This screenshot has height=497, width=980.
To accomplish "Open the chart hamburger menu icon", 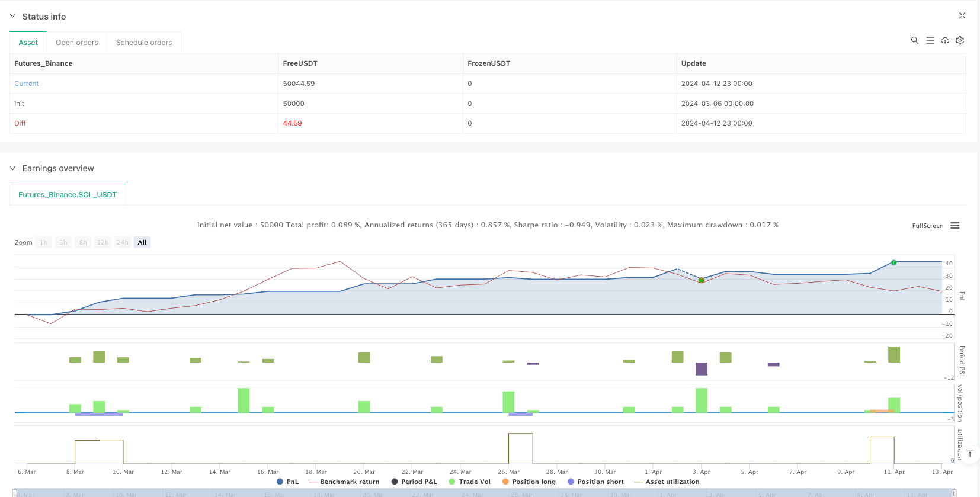I will tap(955, 226).
